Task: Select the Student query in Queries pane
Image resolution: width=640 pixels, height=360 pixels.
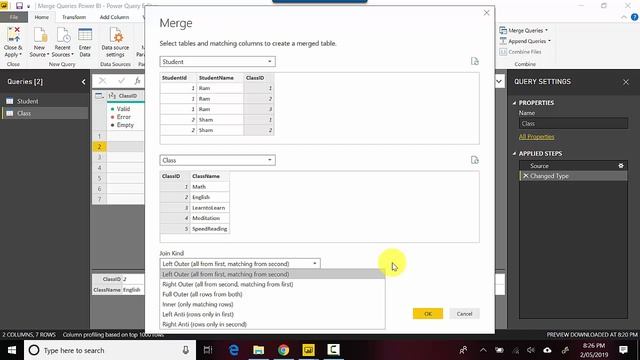Action: point(44,101)
